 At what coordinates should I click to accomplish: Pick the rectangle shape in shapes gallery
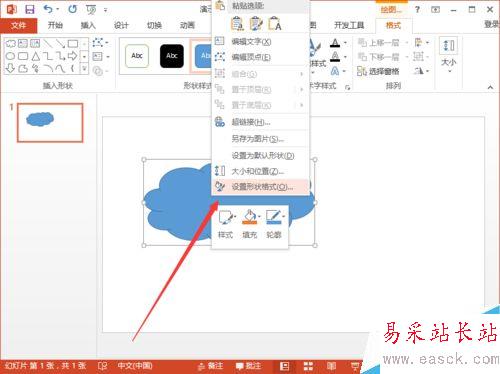coord(73,43)
